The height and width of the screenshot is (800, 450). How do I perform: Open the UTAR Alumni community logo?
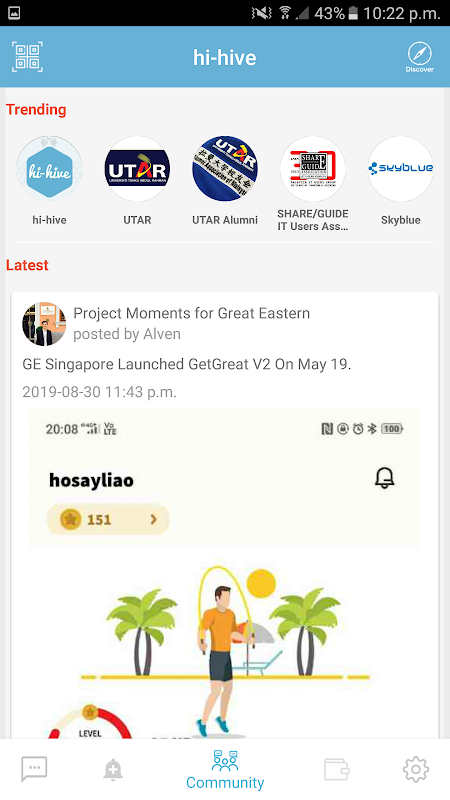coord(225,169)
